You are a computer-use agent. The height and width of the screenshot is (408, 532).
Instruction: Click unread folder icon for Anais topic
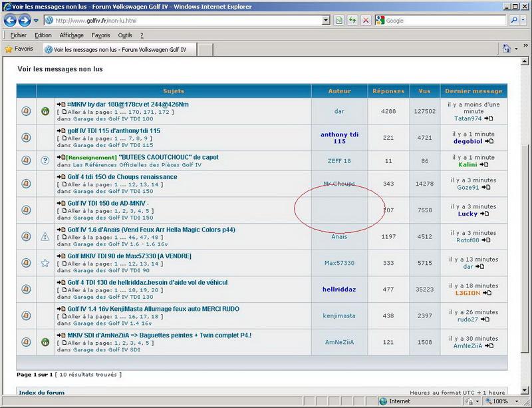(x=26, y=236)
